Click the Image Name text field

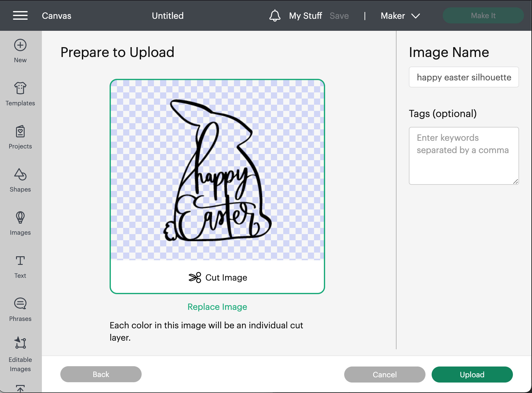point(464,77)
